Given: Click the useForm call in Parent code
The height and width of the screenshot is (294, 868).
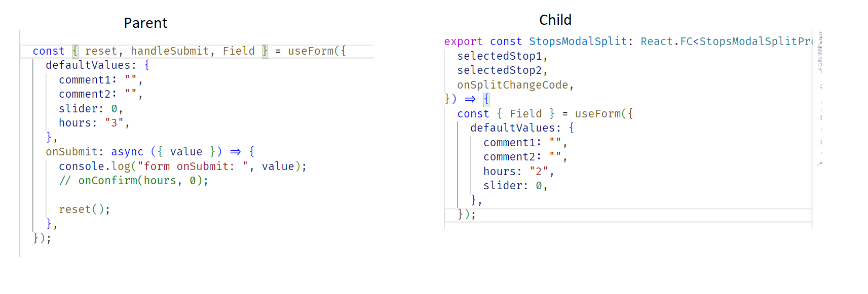Looking at the screenshot, I should point(311,51).
